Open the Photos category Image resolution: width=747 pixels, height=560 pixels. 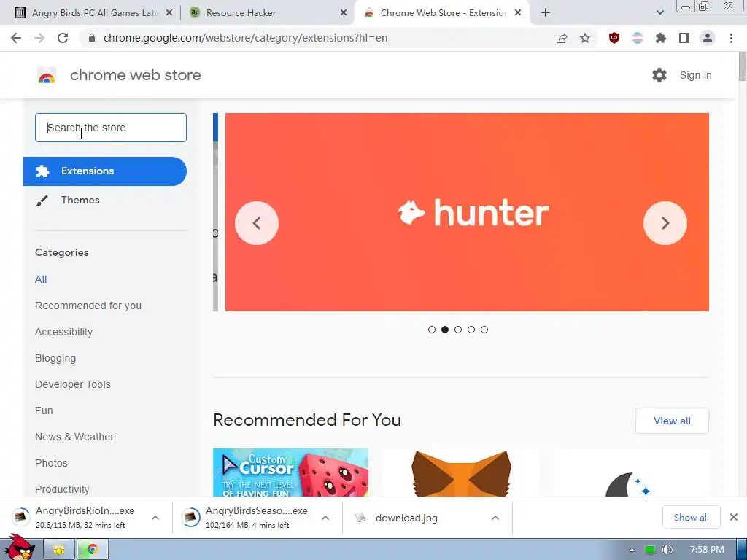[52, 463]
